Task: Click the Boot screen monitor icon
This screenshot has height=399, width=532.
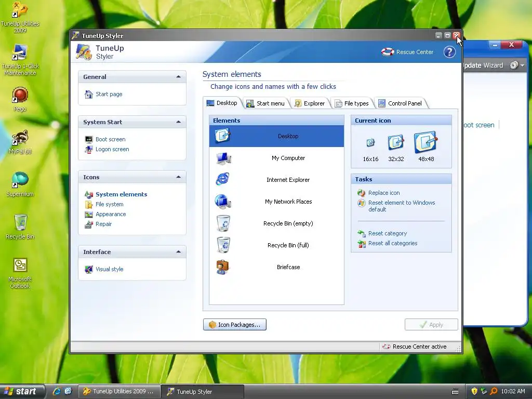Action: pos(88,139)
